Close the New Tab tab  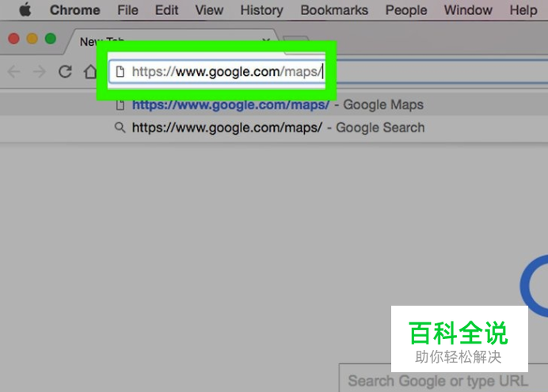pyautogui.click(x=266, y=41)
